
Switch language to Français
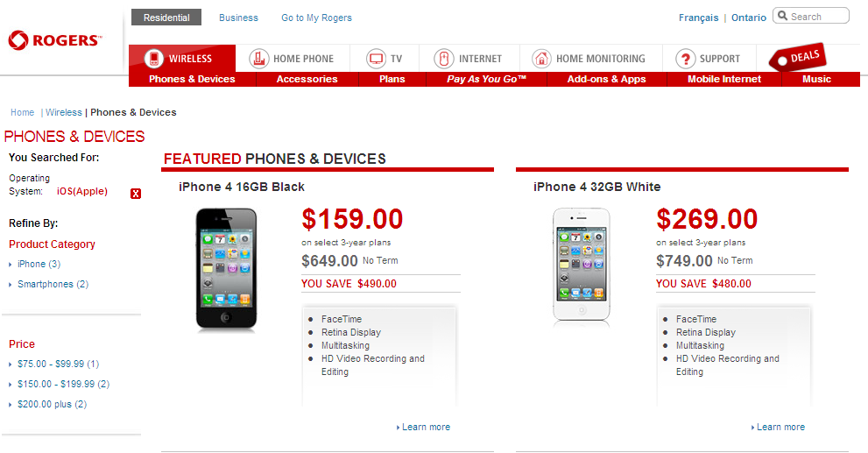(699, 18)
